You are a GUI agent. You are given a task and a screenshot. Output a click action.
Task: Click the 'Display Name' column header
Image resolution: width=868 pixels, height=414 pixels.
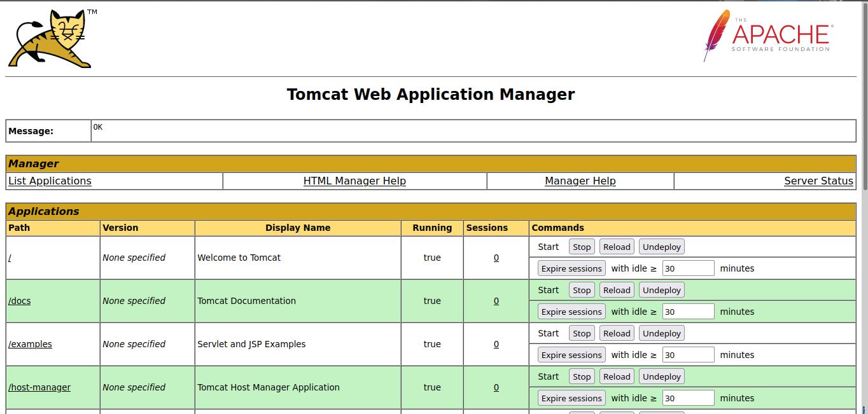(298, 228)
